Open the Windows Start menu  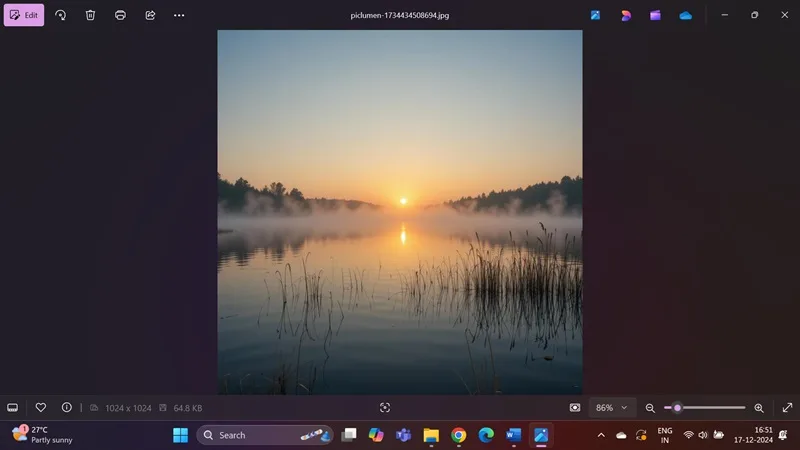pyautogui.click(x=181, y=435)
